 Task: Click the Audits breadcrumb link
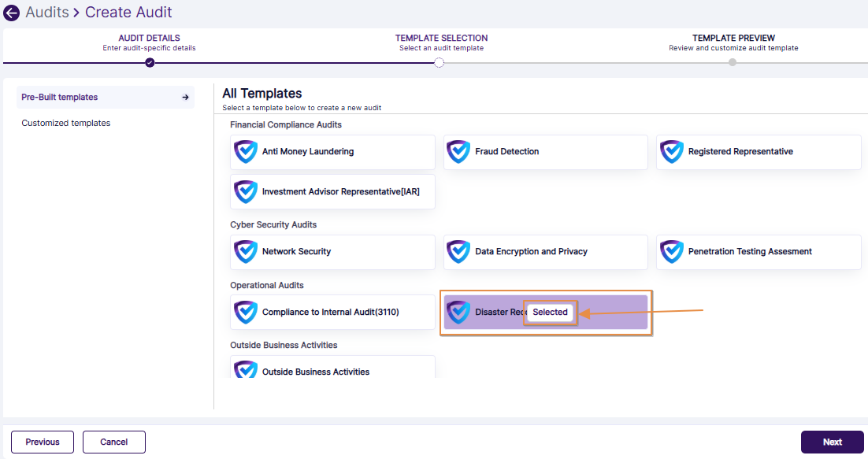click(47, 13)
